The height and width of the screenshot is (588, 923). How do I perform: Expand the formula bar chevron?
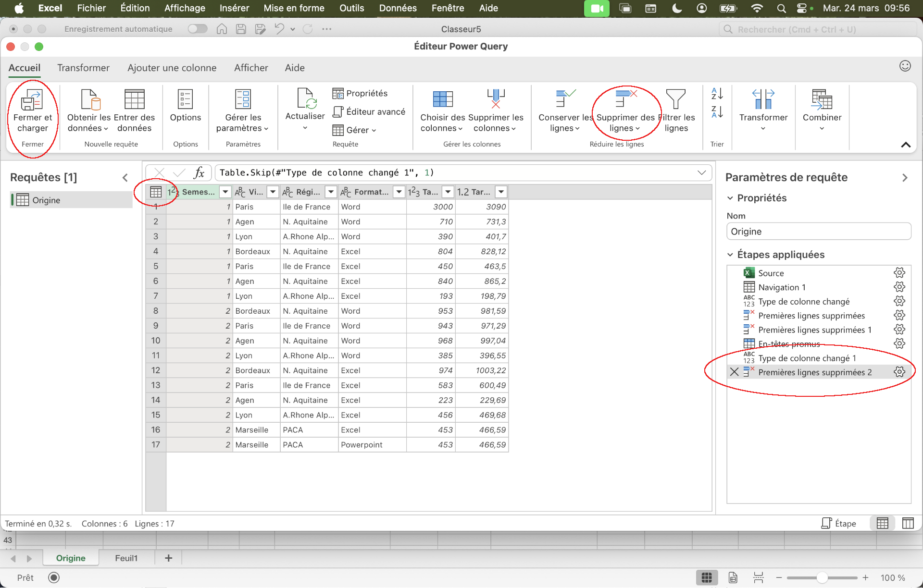pos(701,172)
